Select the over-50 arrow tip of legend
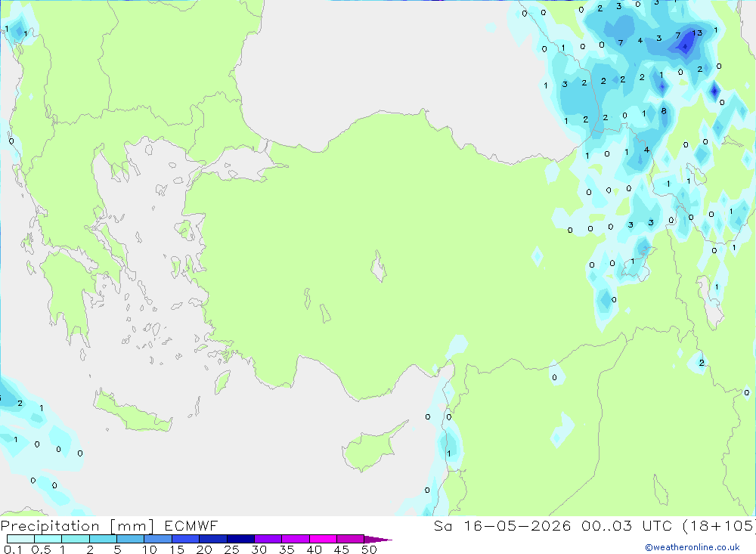 [377, 540]
